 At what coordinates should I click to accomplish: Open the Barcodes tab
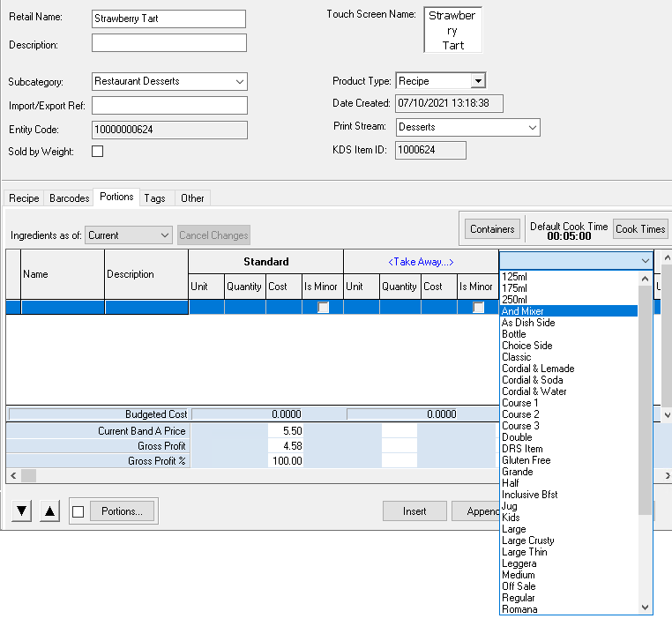coord(70,198)
